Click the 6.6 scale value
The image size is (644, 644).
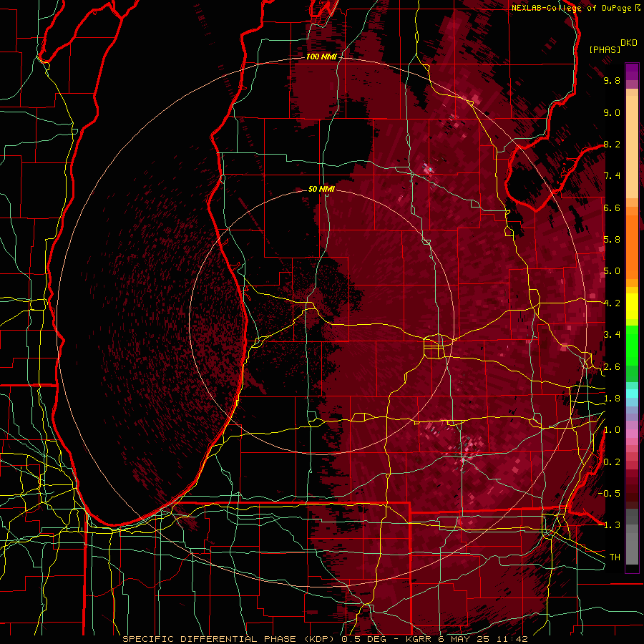pyautogui.click(x=612, y=208)
